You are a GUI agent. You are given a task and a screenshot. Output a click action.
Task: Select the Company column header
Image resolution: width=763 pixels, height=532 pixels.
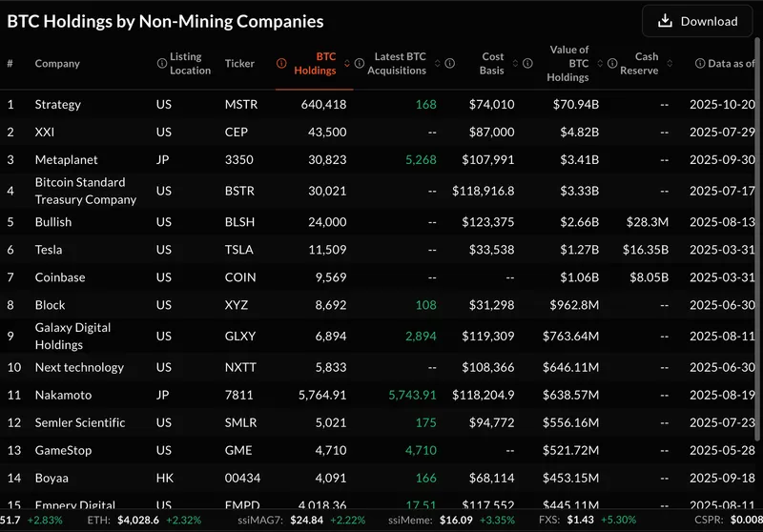57,64
